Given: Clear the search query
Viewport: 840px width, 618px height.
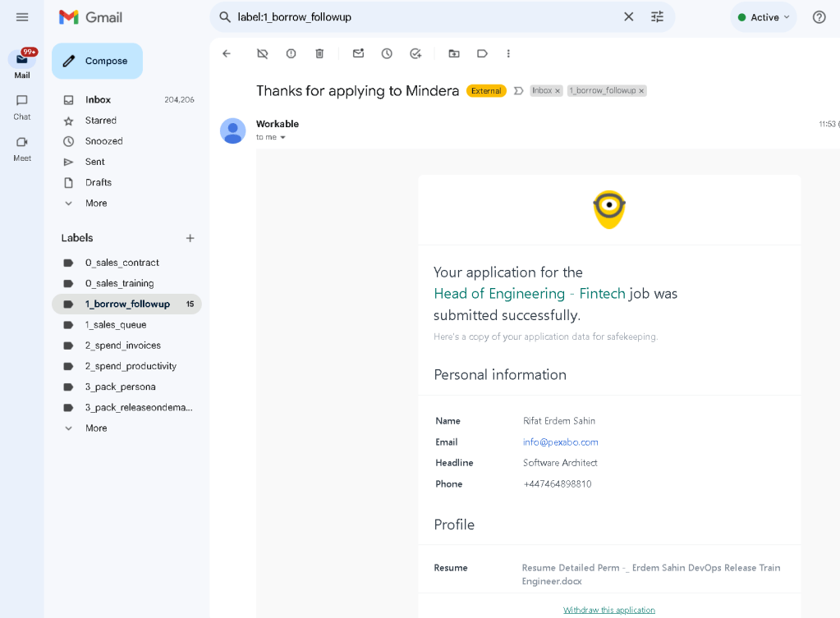Looking at the screenshot, I should point(628,17).
